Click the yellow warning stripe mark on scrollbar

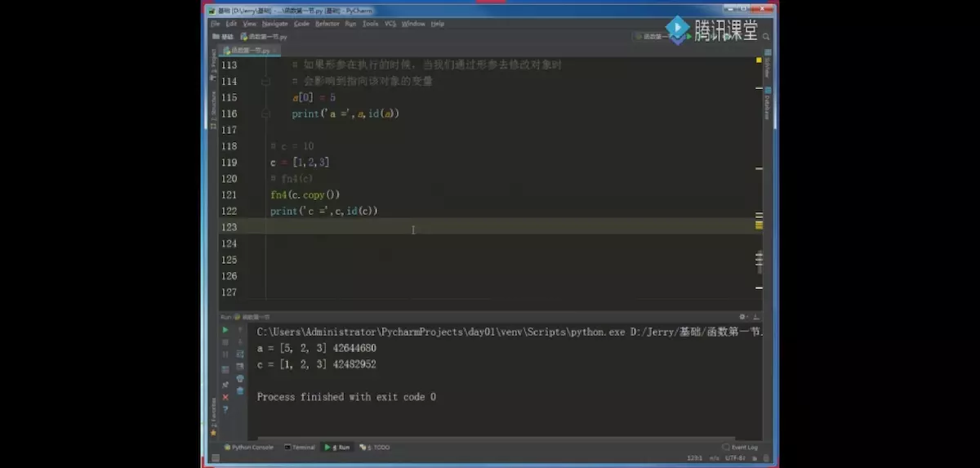click(x=759, y=224)
